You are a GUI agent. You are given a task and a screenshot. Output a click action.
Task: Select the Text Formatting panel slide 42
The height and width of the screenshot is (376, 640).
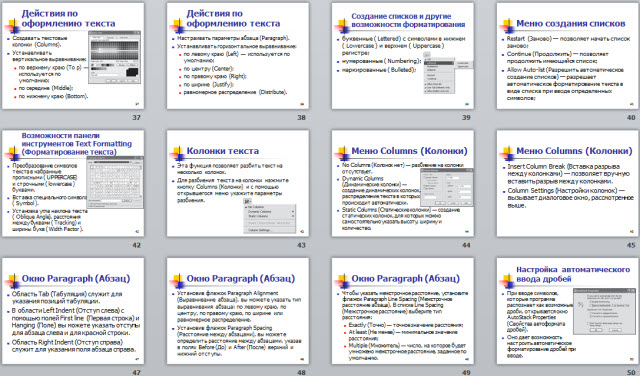click(73, 183)
